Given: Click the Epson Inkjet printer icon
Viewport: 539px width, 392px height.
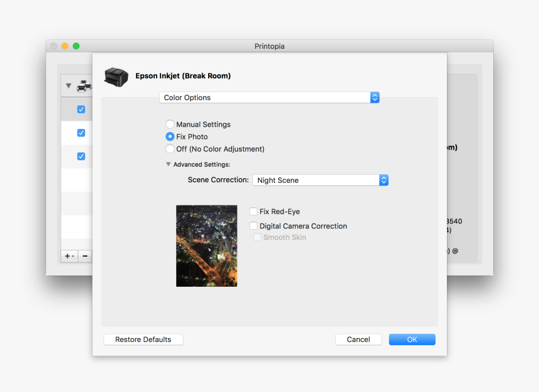Looking at the screenshot, I should [115, 76].
